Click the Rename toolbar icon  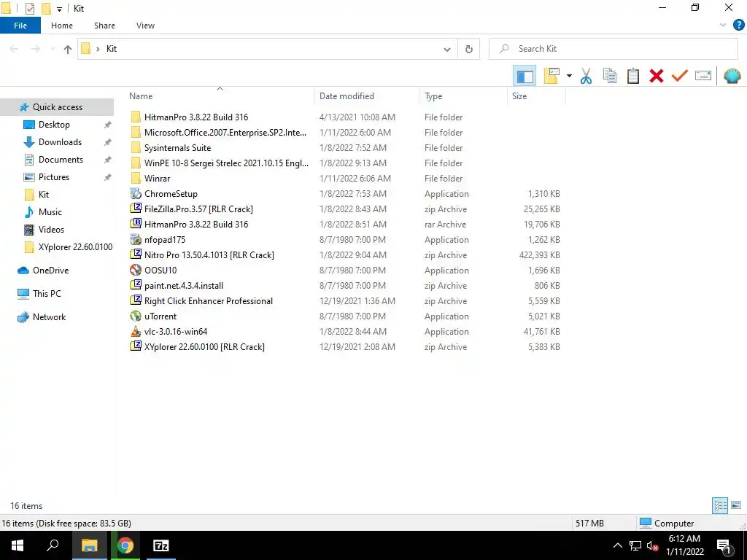(703, 76)
